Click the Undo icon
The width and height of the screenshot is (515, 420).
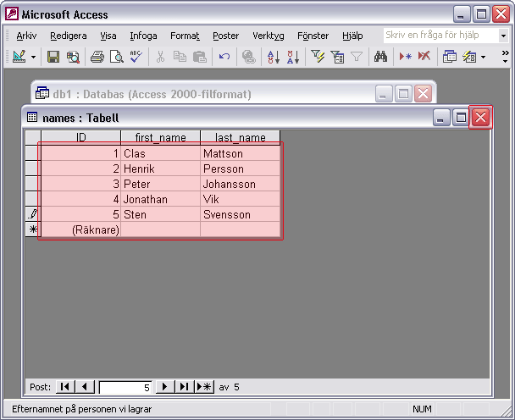pos(224,57)
